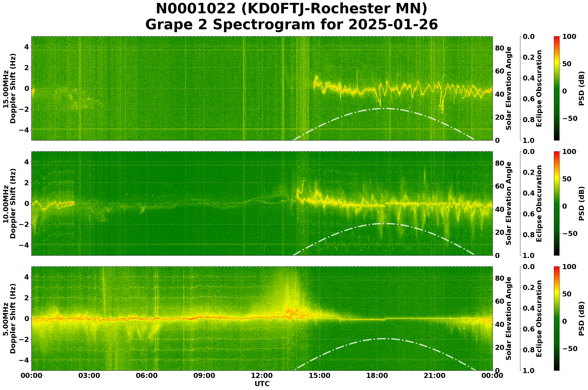Click the bottom panel PSD colorbar
The height and width of the screenshot is (390, 588).
[x=557, y=319]
